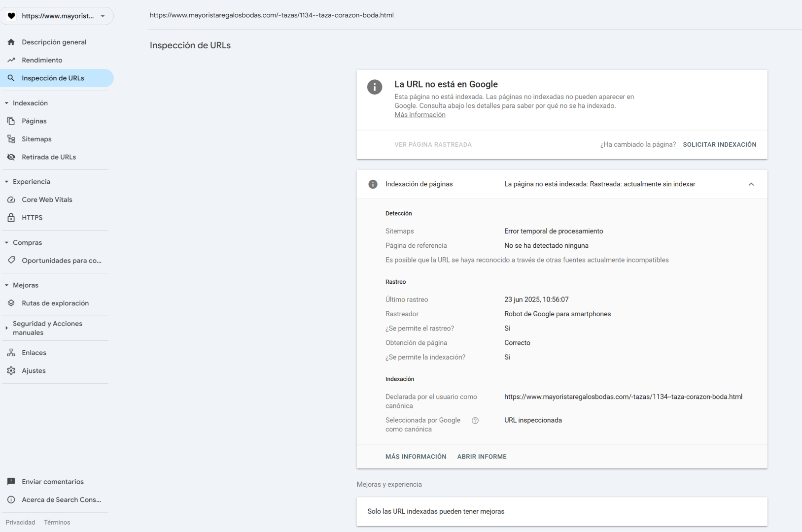Collapse the Experiencia sidebar section

tap(6, 182)
